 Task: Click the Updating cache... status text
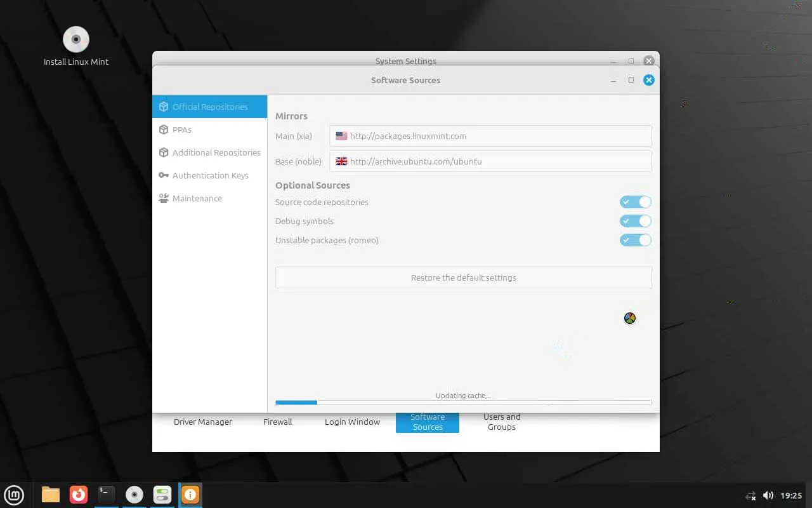[x=463, y=396]
